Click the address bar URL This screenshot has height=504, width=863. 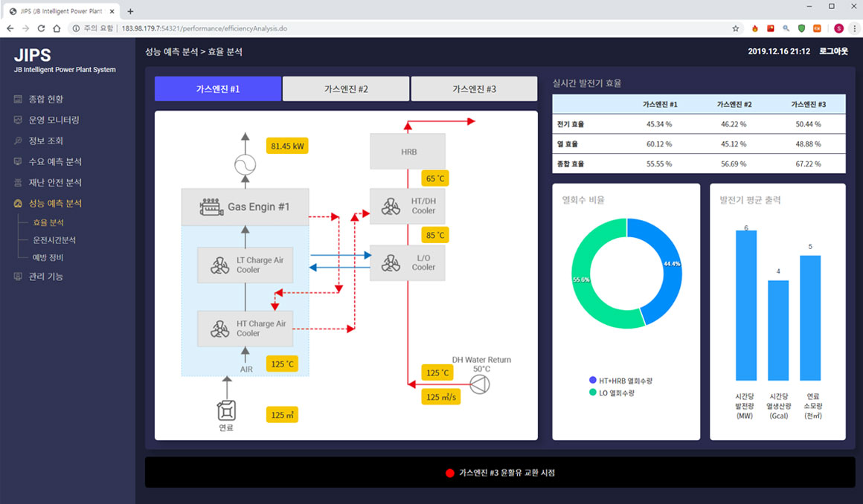[x=204, y=28]
